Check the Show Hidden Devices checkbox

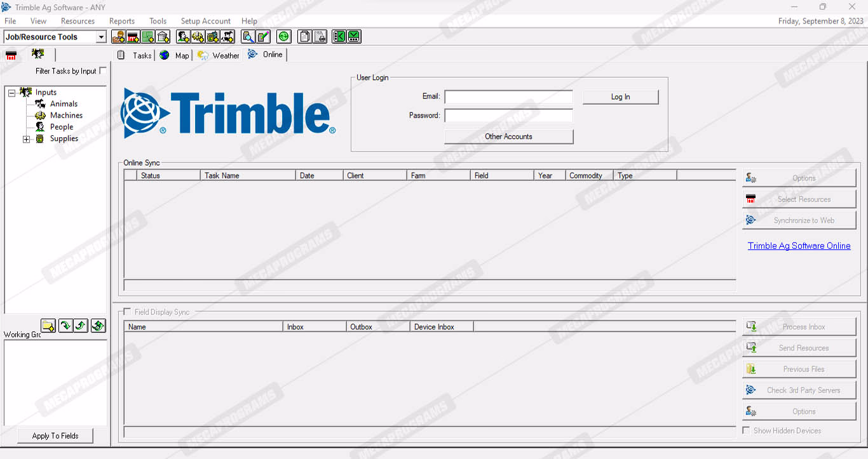point(747,430)
